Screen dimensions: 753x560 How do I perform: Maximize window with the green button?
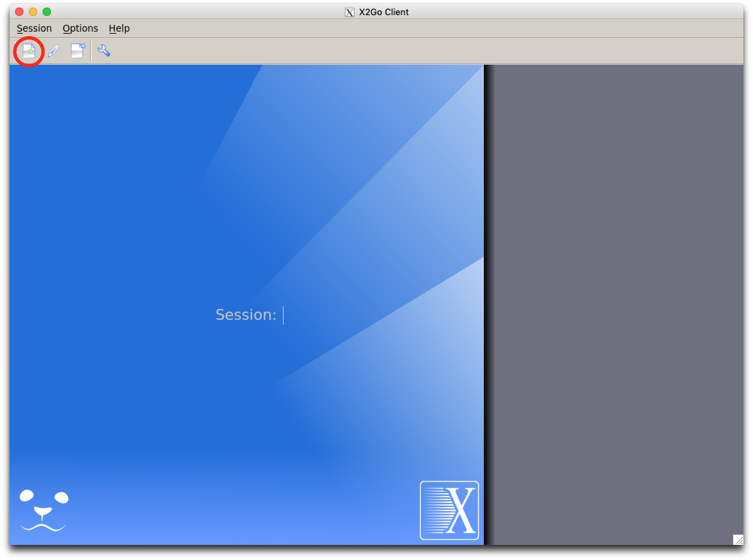pyautogui.click(x=47, y=12)
